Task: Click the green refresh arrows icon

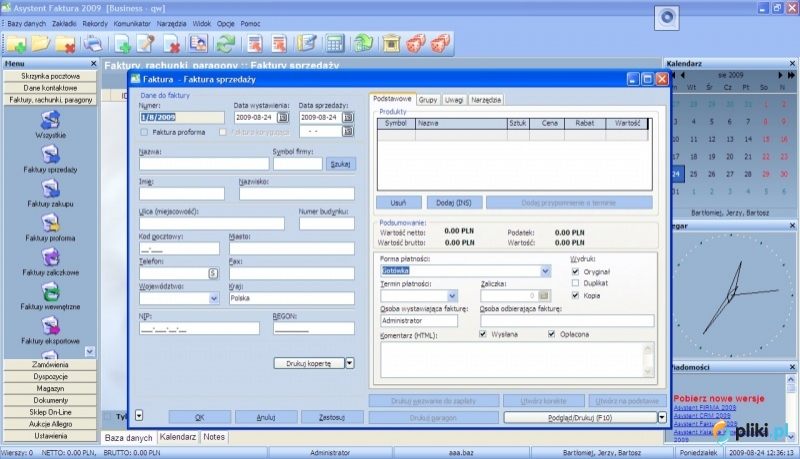Action: [x=226, y=44]
